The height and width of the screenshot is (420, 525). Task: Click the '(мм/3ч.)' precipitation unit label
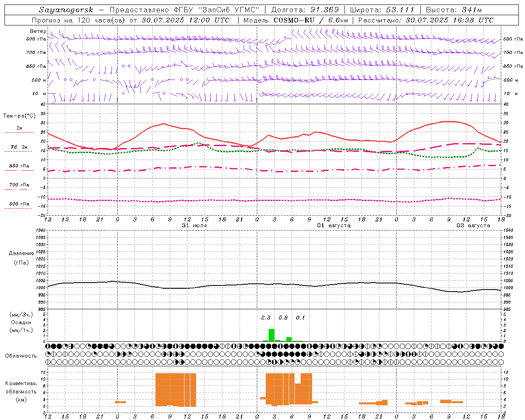pos(21,315)
